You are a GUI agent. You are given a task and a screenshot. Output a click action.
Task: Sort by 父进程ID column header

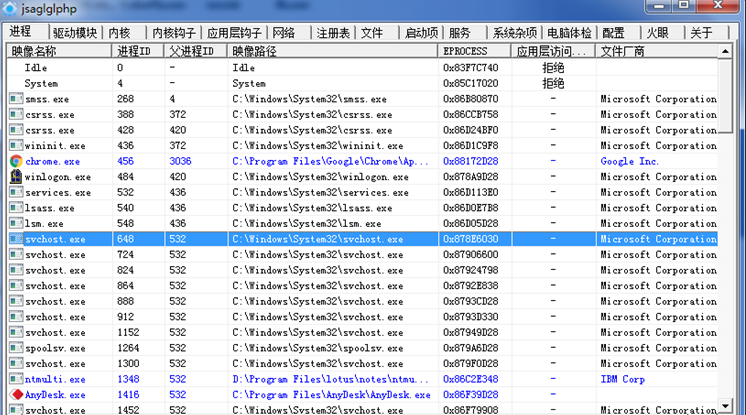(x=196, y=51)
